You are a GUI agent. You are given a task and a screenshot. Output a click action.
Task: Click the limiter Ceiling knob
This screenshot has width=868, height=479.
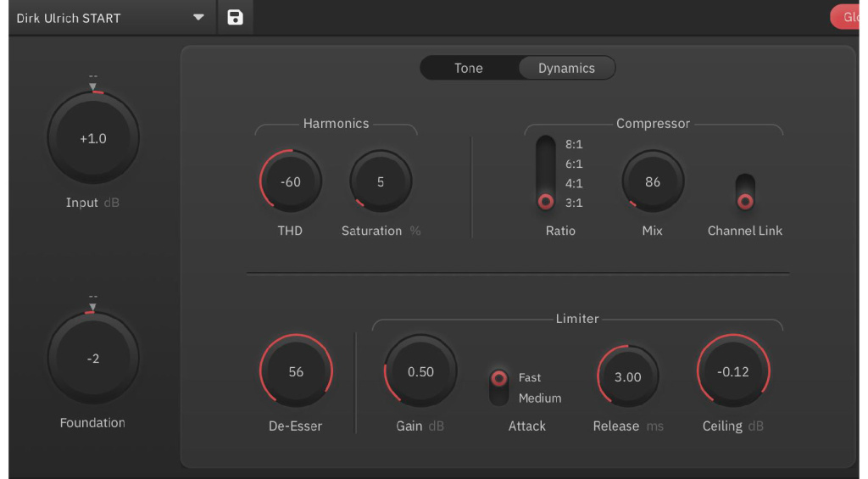coord(733,372)
